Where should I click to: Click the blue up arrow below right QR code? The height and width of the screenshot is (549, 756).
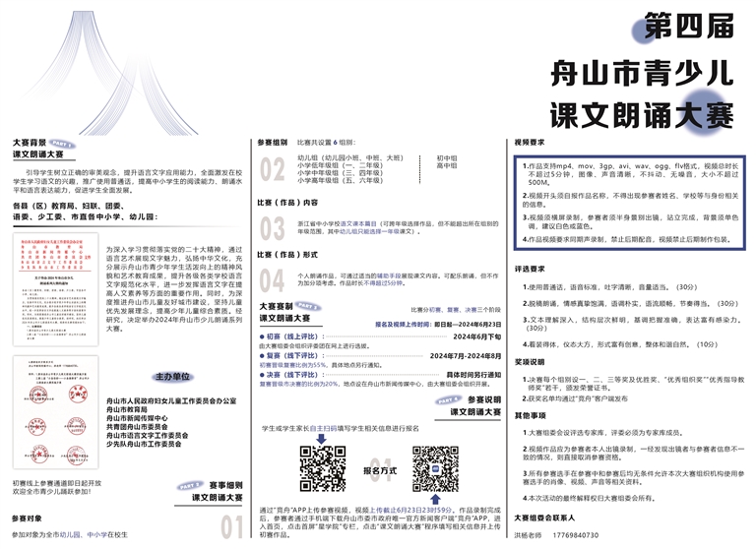(x=435, y=499)
